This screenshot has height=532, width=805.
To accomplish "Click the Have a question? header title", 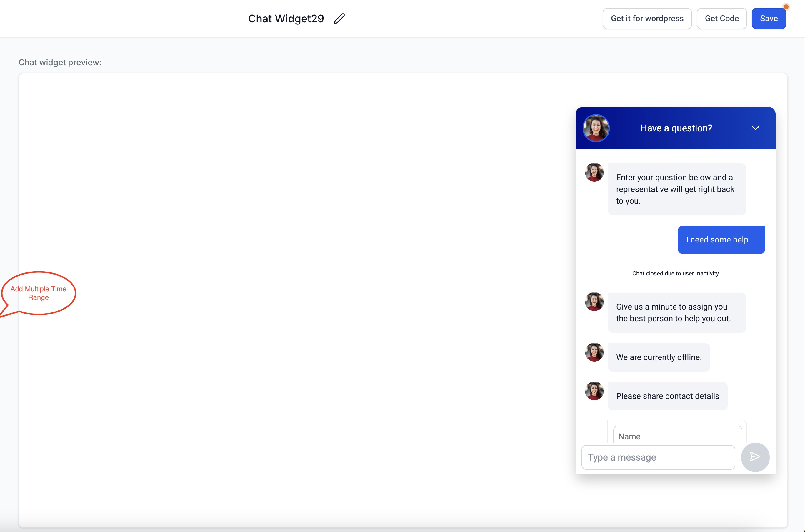I will tap(676, 128).
